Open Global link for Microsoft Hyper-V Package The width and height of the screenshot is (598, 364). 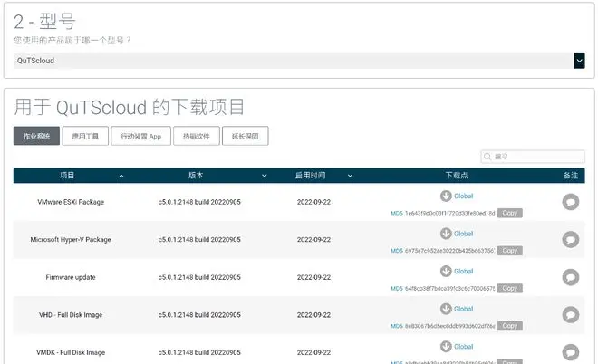(x=463, y=234)
